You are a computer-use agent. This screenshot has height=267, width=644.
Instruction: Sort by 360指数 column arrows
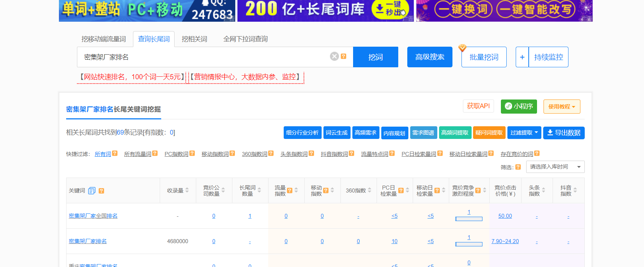369,190
